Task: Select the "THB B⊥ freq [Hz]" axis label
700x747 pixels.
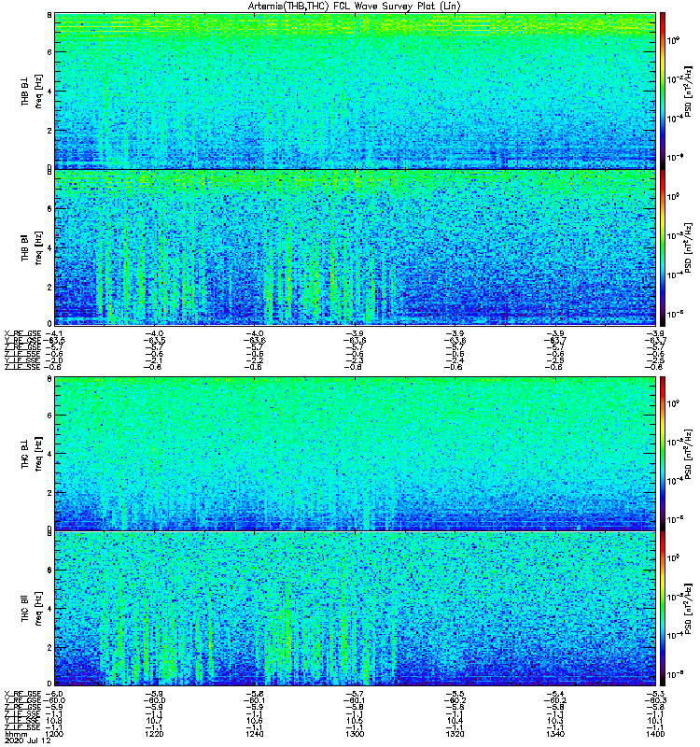Action: (x=32, y=91)
